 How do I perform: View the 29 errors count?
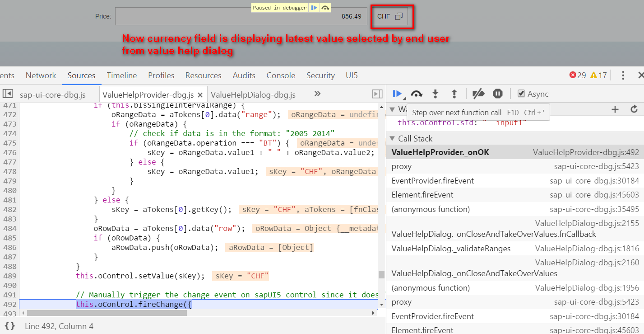578,75
